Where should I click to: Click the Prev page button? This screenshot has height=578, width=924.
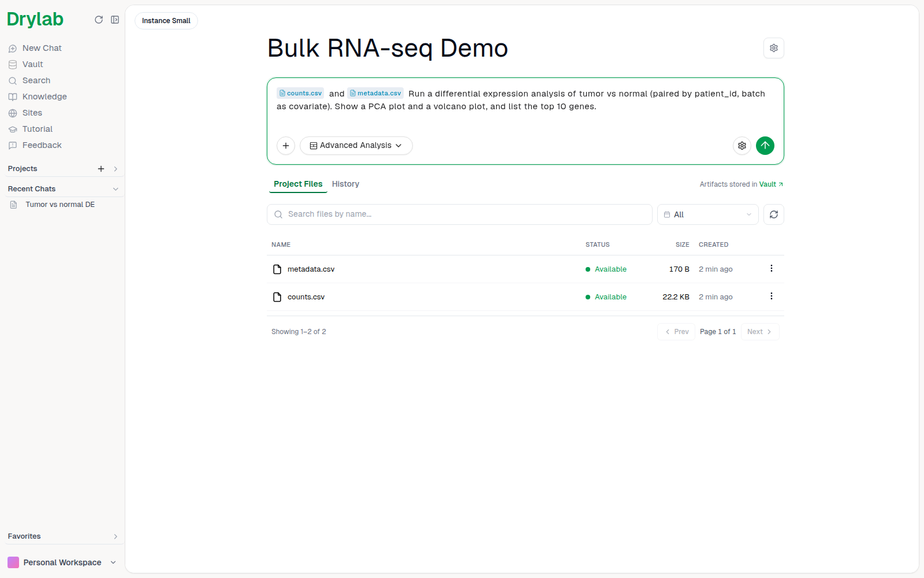(x=676, y=332)
